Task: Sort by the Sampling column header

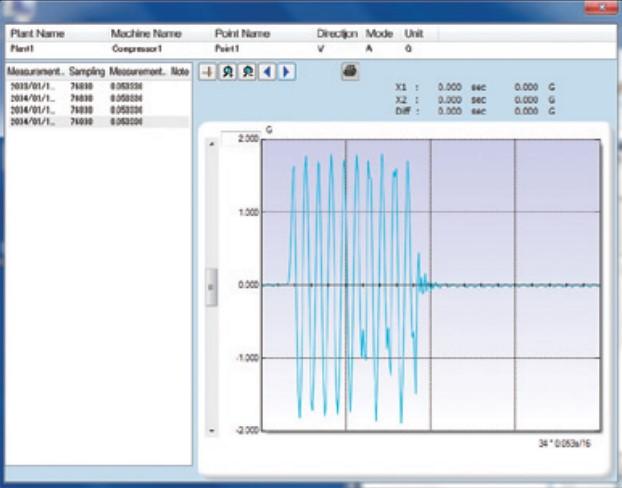Action: 87,71
